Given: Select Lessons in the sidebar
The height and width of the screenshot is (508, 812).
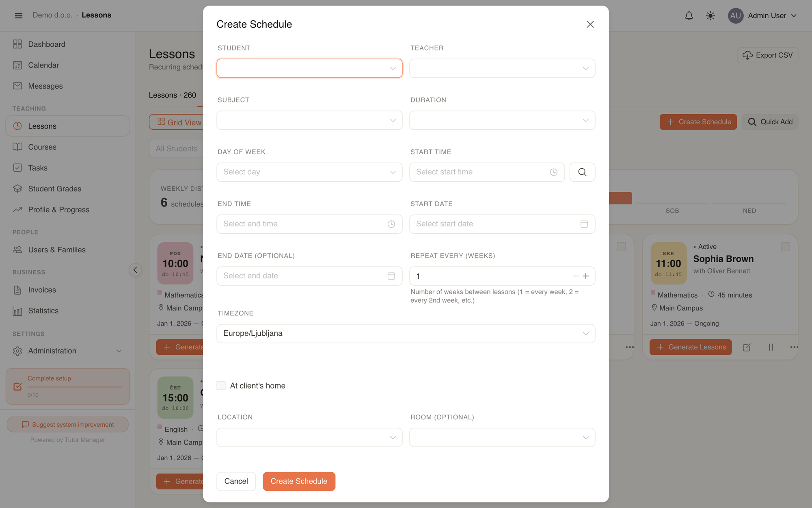Looking at the screenshot, I should point(67,126).
